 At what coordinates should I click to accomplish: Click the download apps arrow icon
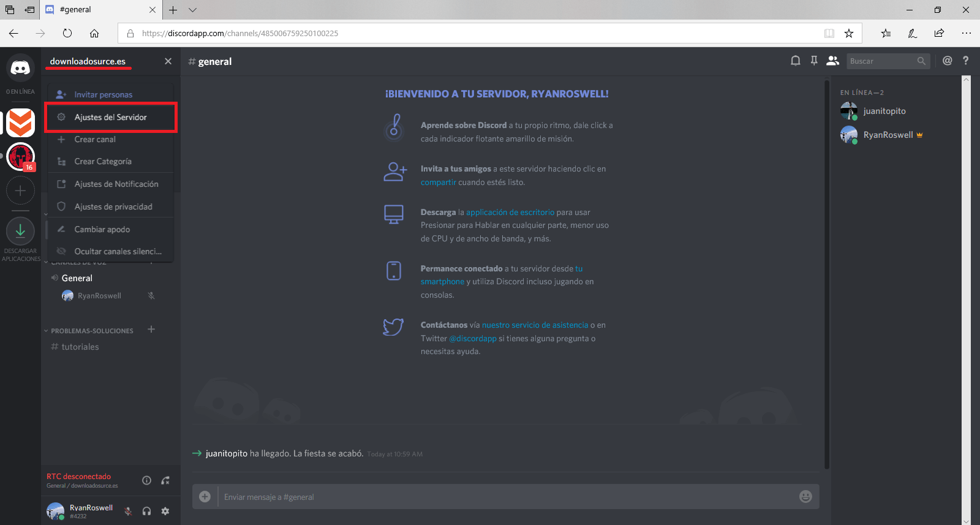point(20,231)
